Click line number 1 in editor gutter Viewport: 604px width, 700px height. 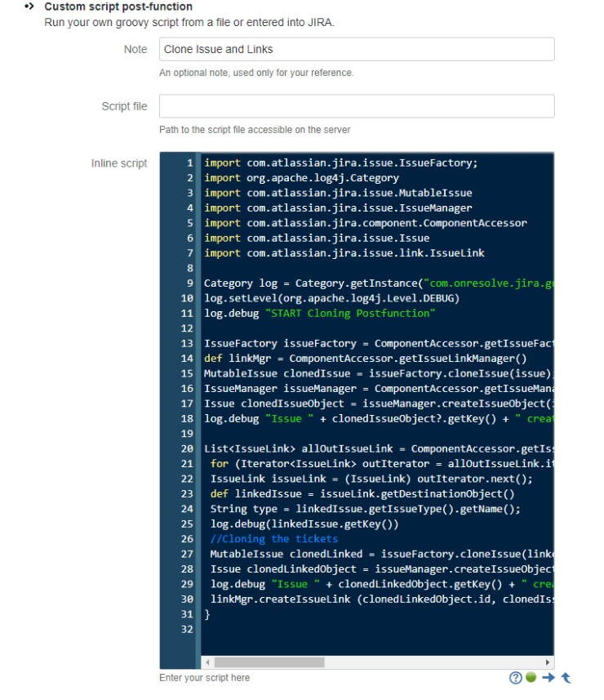(x=189, y=163)
